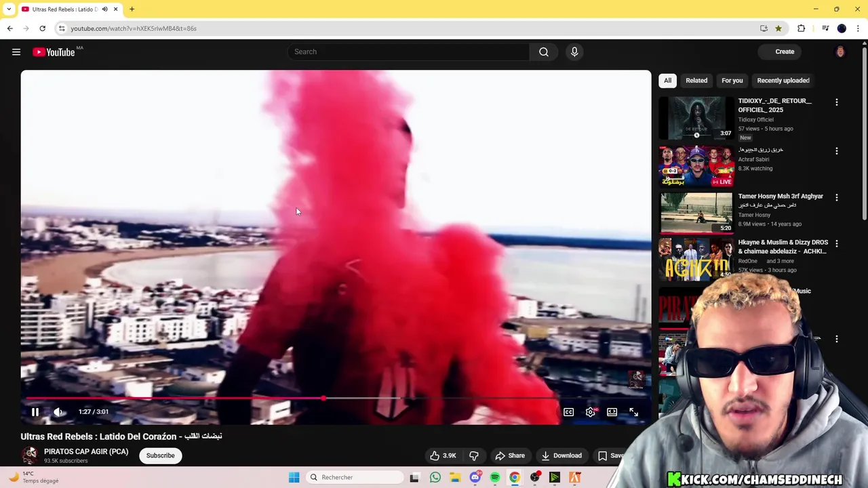
Task: Open options for the TIDIOXY DE RETOUR video
Action: 836,102
